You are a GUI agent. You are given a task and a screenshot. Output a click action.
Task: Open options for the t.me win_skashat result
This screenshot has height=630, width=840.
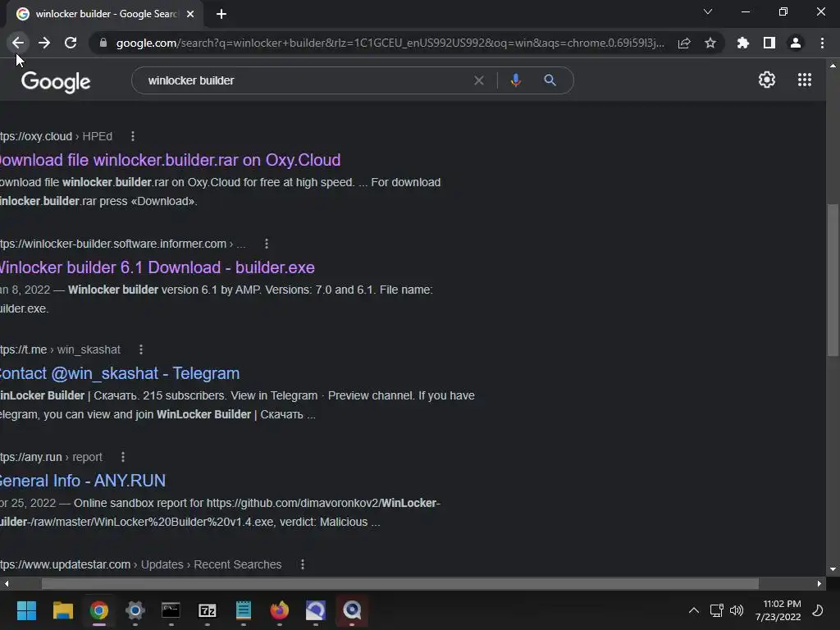[x=141, y=349]
